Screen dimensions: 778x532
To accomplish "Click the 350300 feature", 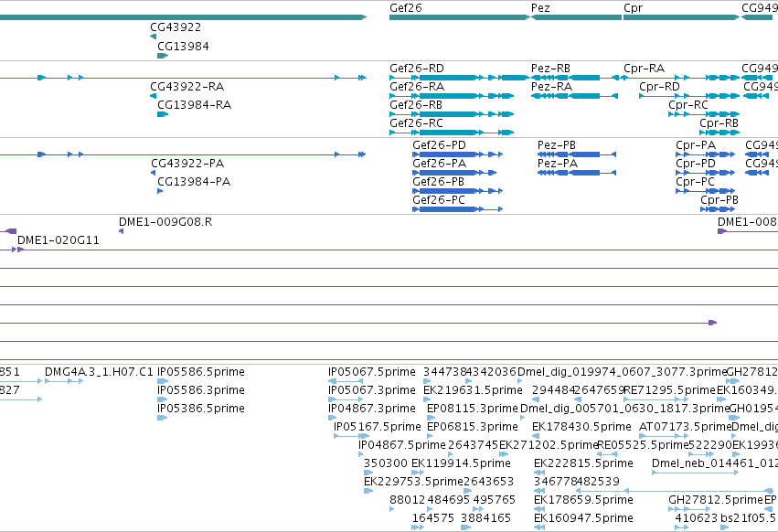I will point(368,473).
